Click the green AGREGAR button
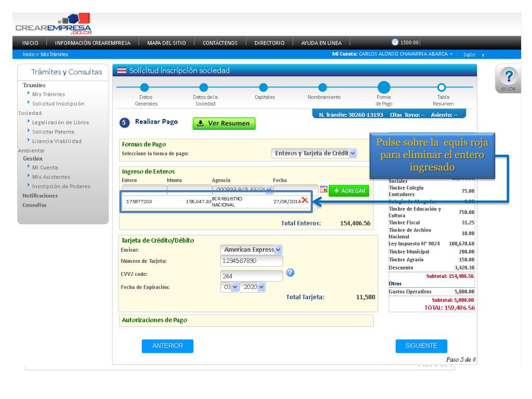Viewport: 532px width, 399px height. pyautogui.click(x=349, y=191)
